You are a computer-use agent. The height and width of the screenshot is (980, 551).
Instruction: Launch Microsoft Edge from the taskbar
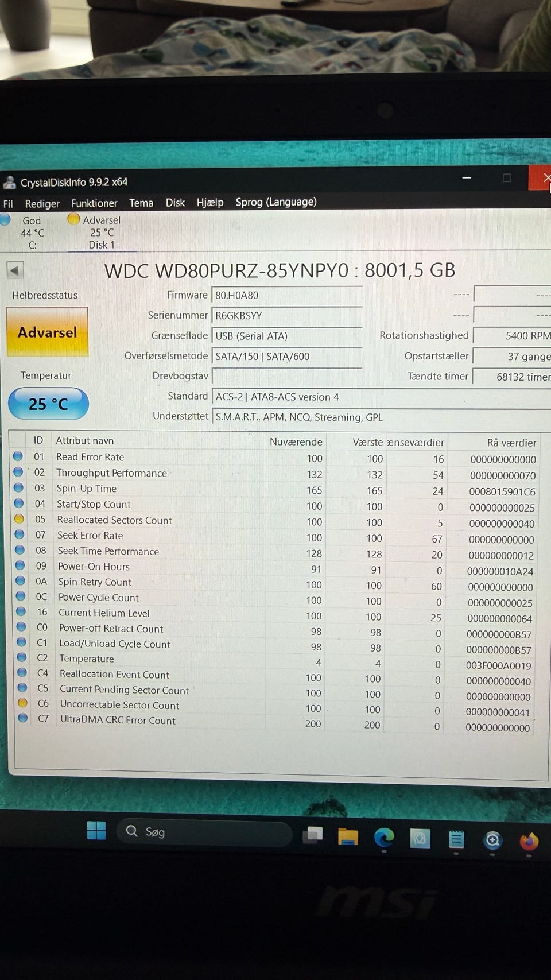384,838
